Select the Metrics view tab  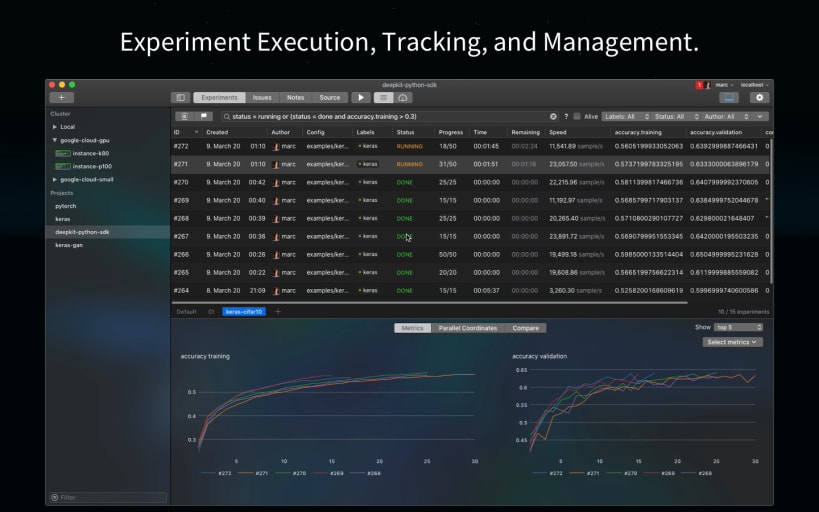pyautogui.click(x=413, y=328)
